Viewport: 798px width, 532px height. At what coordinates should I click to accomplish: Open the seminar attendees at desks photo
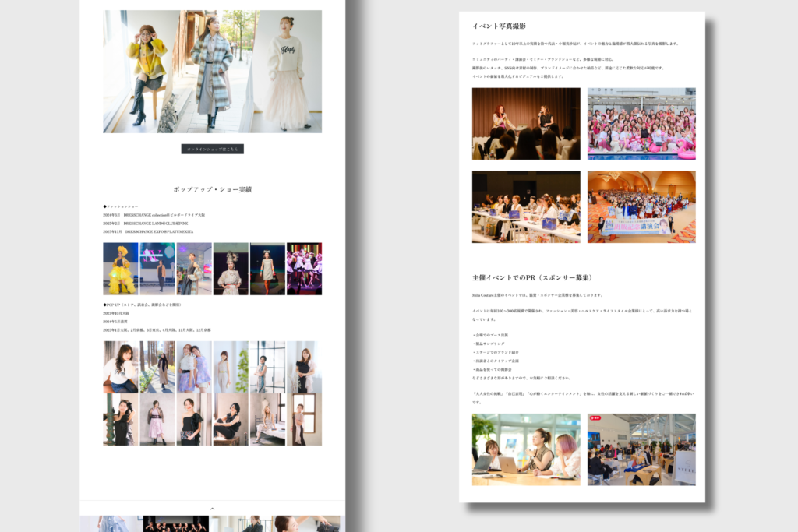tap(526, 206)
